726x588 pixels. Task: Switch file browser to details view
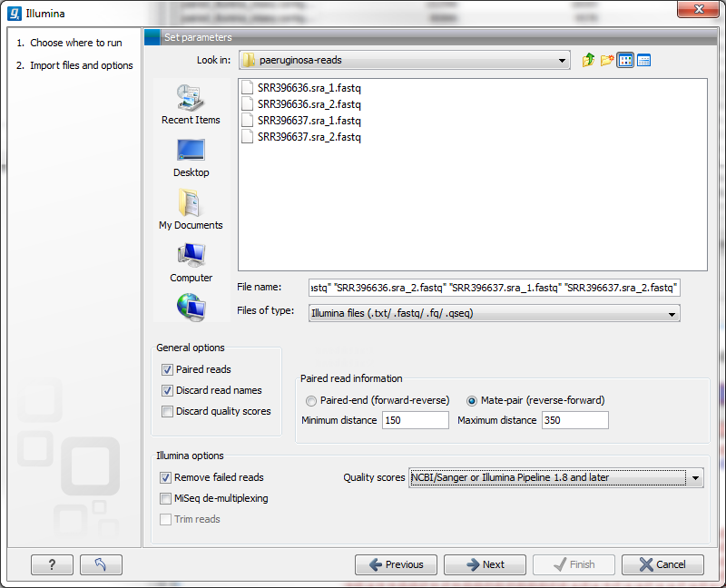click(x=645, y=60)
